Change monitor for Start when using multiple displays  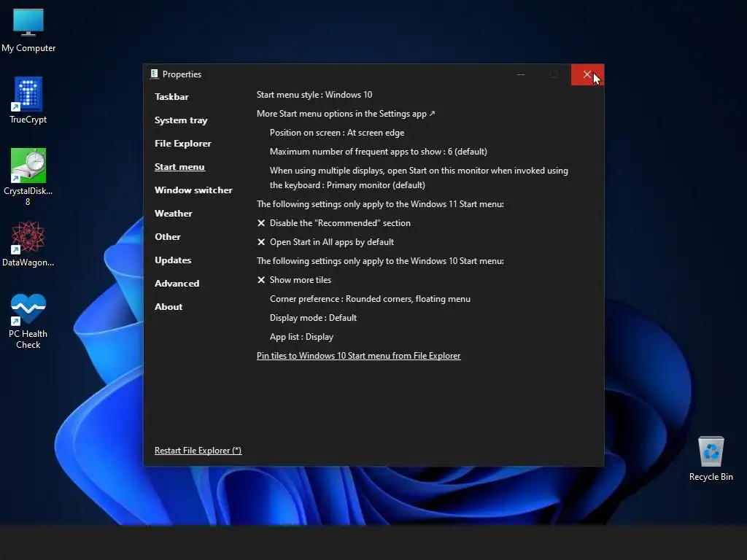(419, 178)
